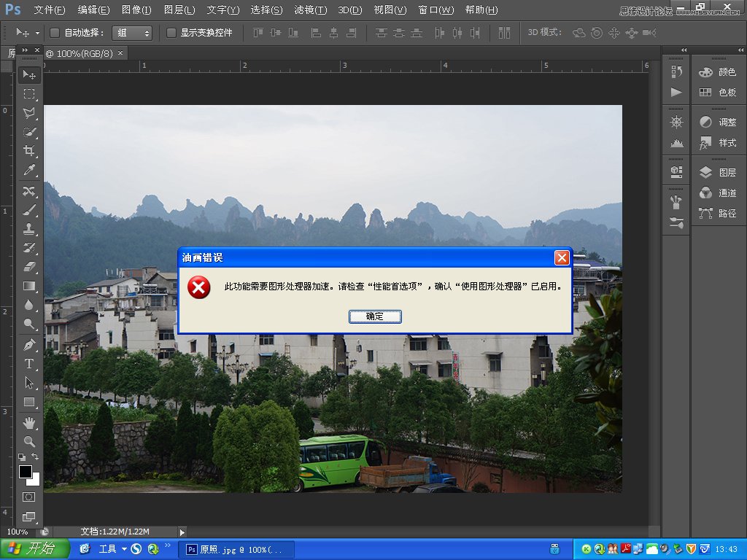Close the 油画错误 dialog
The height and width of the screenshot is (560, 747).
tap(562, 257)
